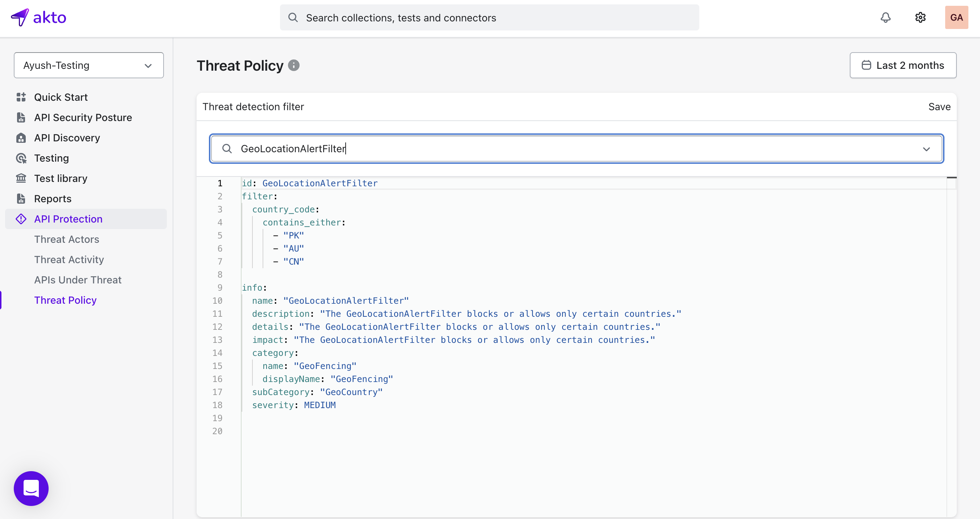980x519 pixels.
Task: Open settings via the gear icon
Action: (x=920, y=17)
